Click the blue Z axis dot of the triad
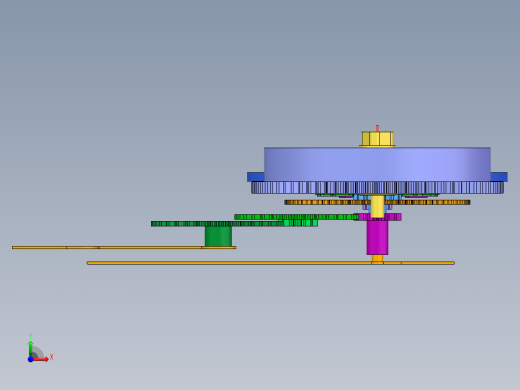520x390 pixels. [30, 359]
